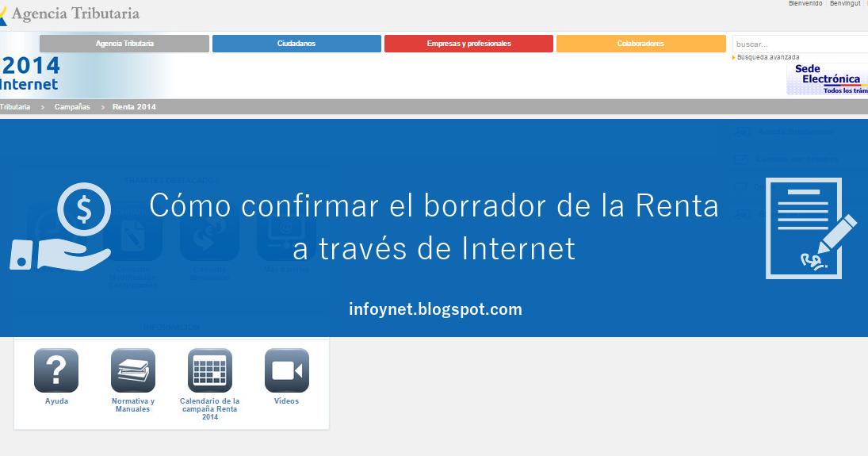
Task: Open the Calendario de la campaña icon
Action: point(210,370)
